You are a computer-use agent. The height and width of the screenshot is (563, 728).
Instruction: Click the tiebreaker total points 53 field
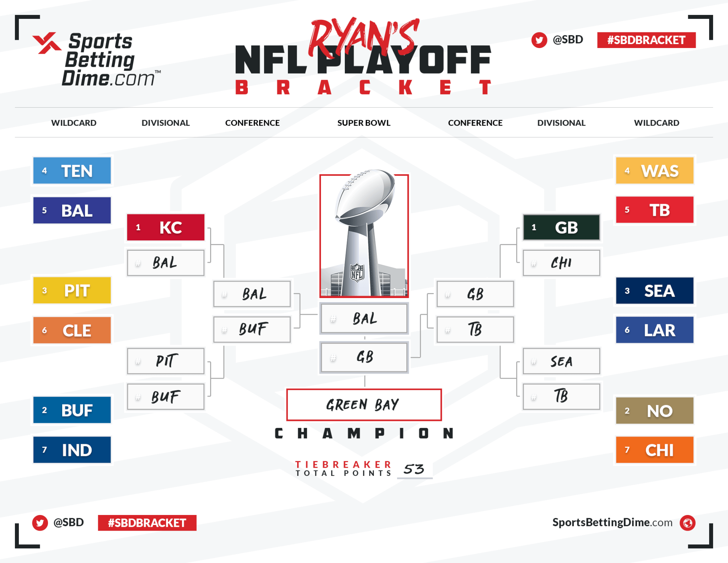tap(414, 469)
